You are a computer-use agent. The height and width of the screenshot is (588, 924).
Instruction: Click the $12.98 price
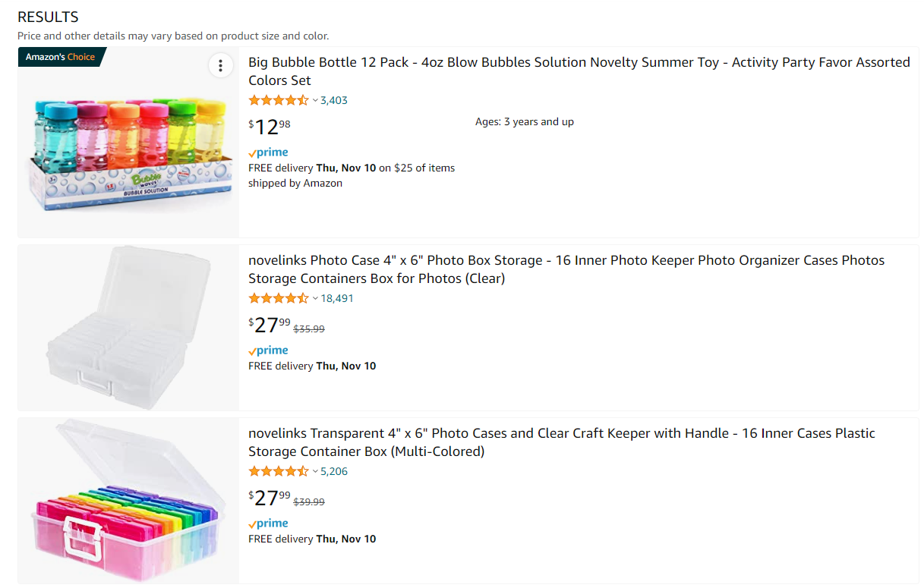click(270, 127)
